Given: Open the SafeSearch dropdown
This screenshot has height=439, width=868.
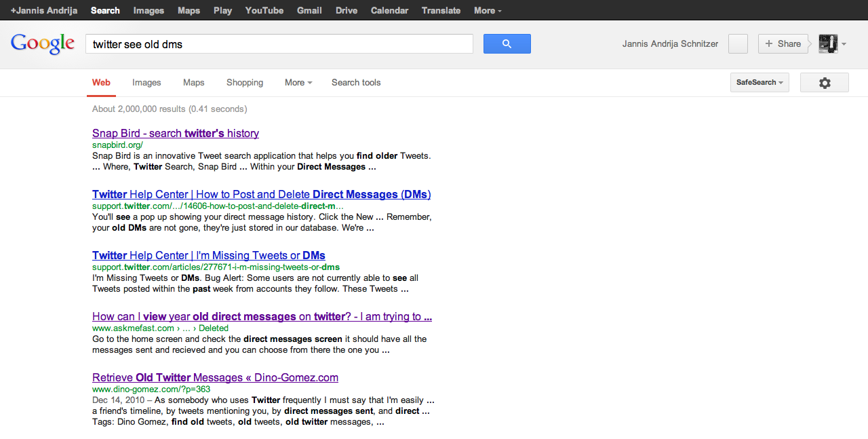Looking at the screenshot, I should 759,83.
